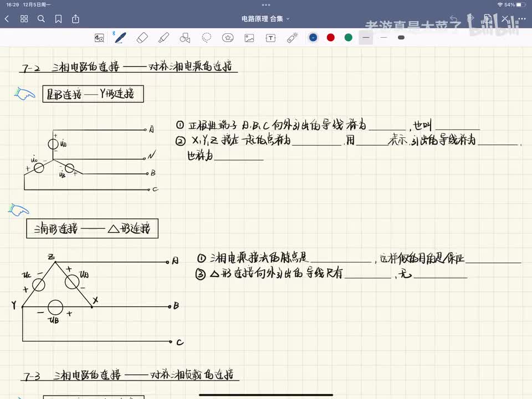This screenshot has width=532, height=399.
Task: Open the add page icon
Action: (488, 19)
